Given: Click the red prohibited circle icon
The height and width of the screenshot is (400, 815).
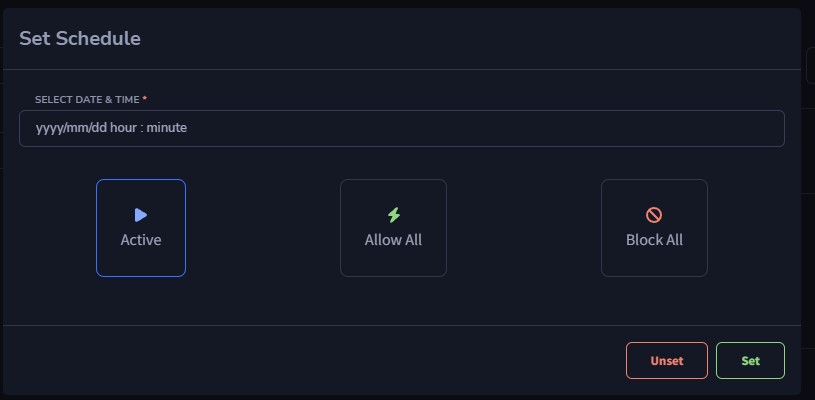Looking at the screenshot, I should [654, 215].
